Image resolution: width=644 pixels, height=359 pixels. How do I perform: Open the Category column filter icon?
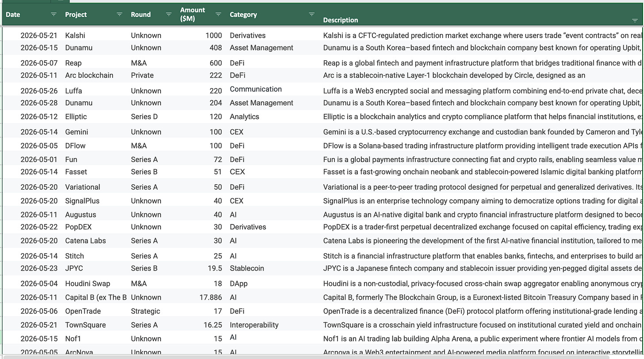pos(312,14)
